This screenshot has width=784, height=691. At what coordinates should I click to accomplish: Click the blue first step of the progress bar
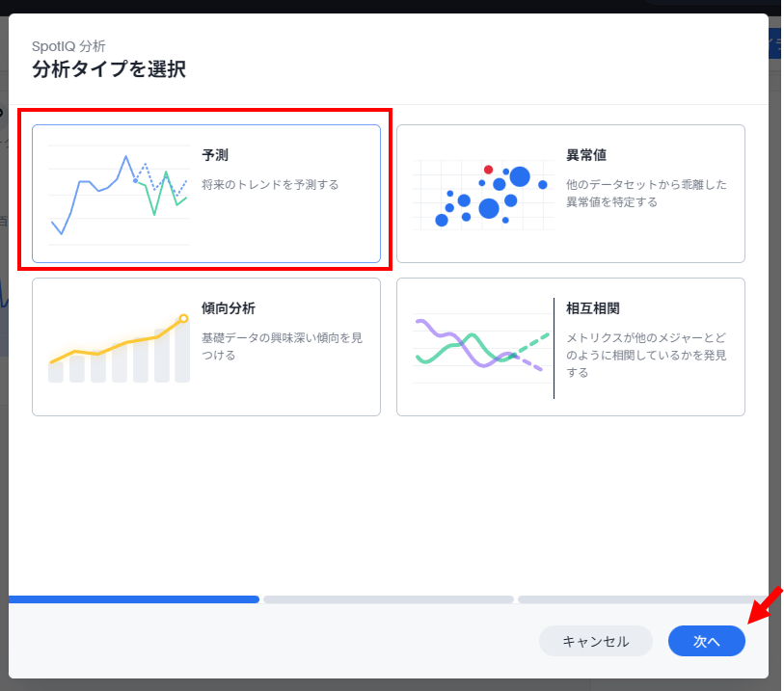[133, 599]
